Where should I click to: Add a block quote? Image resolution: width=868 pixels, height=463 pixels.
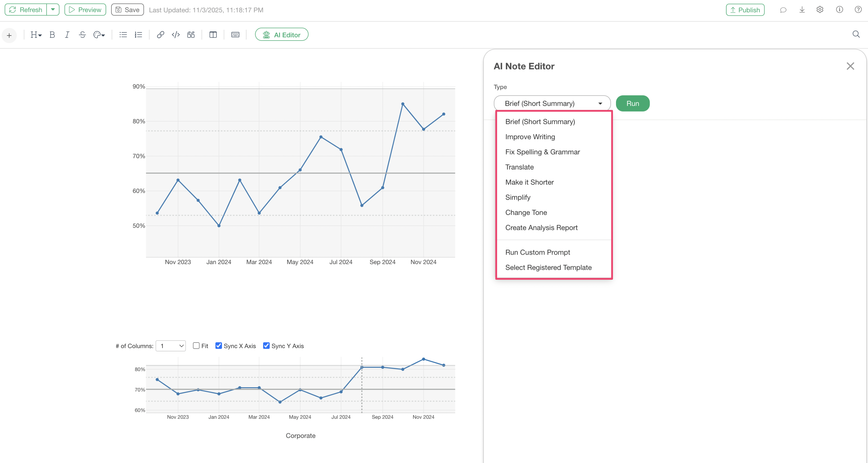pyautogui.click(x=191, y=35)
